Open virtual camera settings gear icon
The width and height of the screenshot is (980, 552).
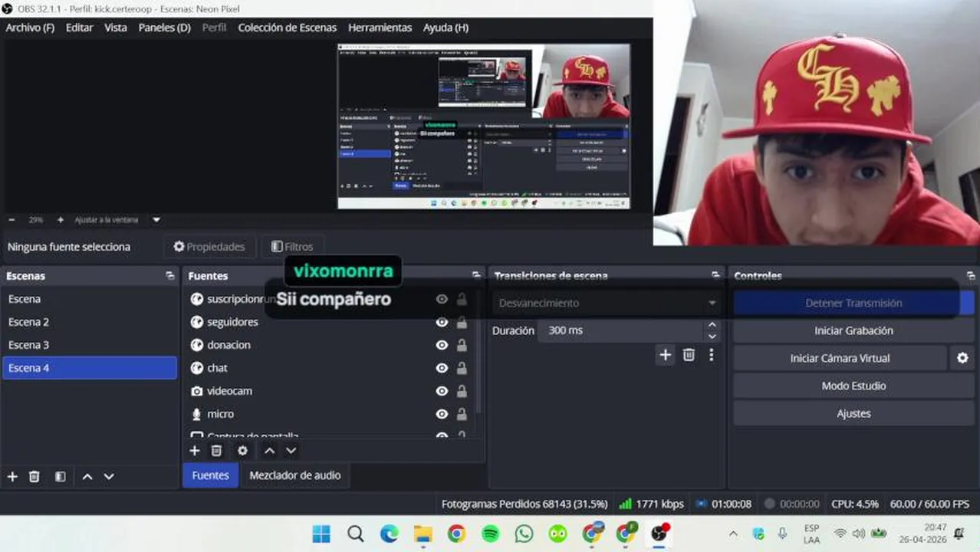(962, 358)
